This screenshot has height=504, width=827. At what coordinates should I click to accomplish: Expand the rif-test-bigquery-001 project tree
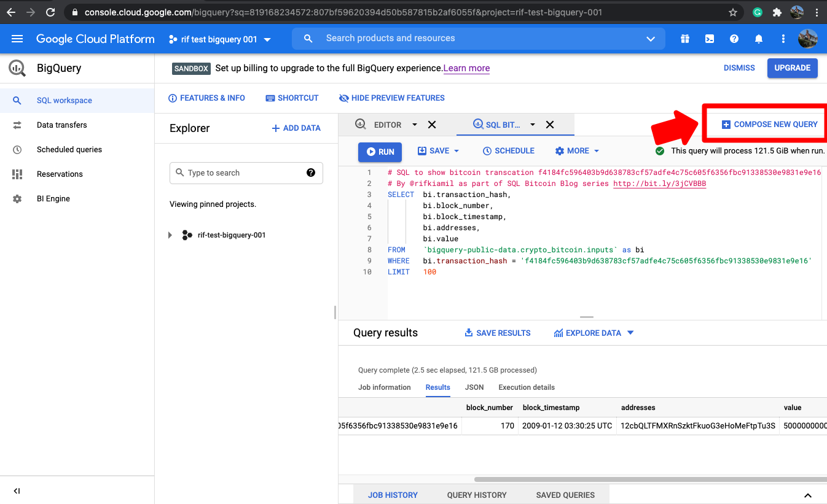170,235
